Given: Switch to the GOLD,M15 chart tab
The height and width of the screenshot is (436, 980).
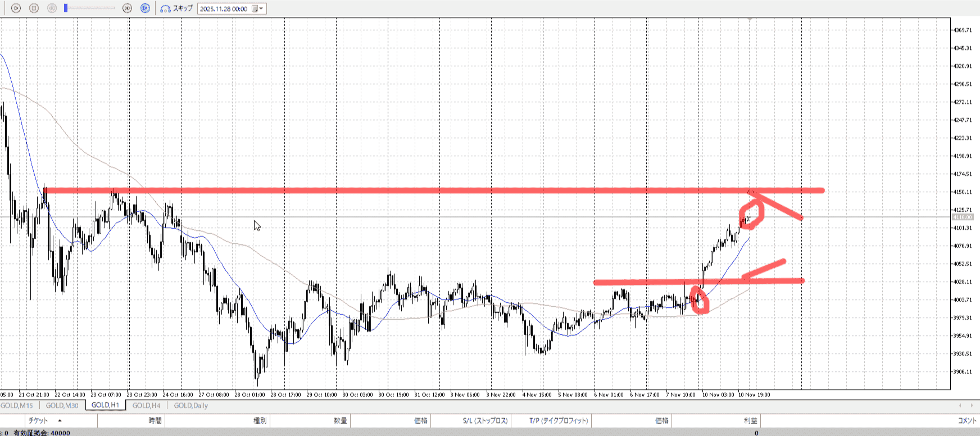Looking at the screenshot, I should pyautogui.click(x=17, y=406).
